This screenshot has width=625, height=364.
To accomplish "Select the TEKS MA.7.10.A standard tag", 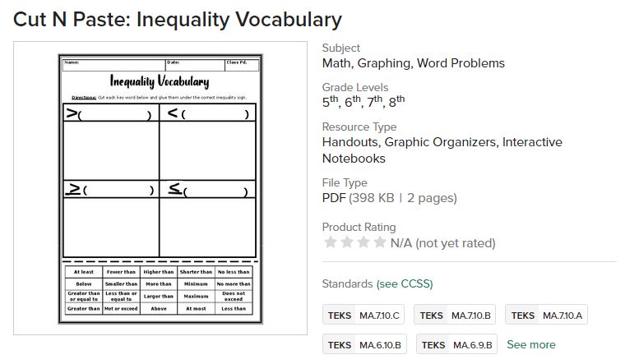I will pyautogui.click(x=546, y=316).
